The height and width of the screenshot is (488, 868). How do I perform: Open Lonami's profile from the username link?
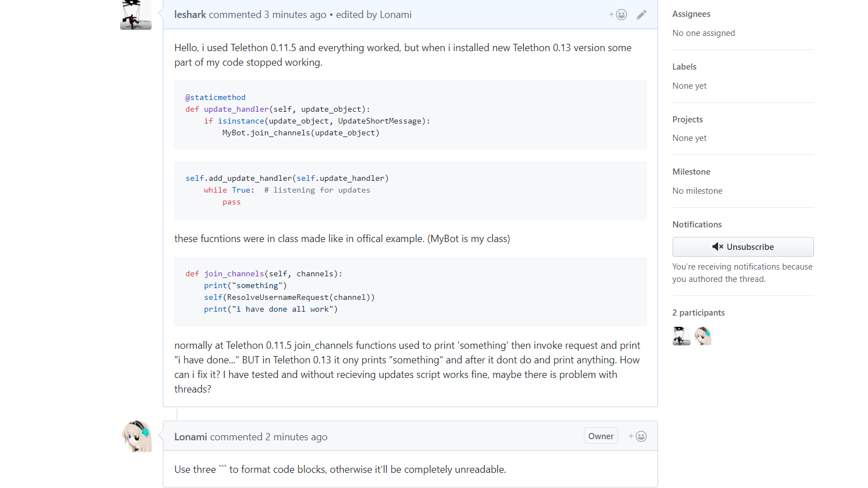[x=190, y=436]
